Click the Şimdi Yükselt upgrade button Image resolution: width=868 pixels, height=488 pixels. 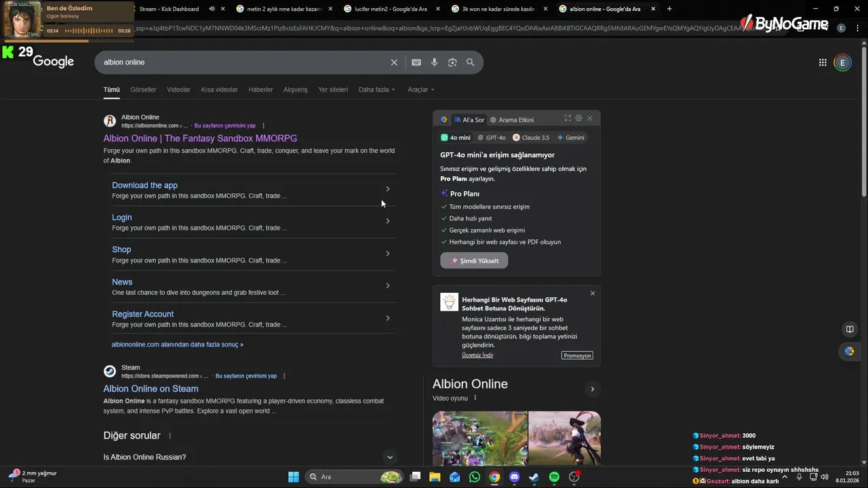coord(474,261)
